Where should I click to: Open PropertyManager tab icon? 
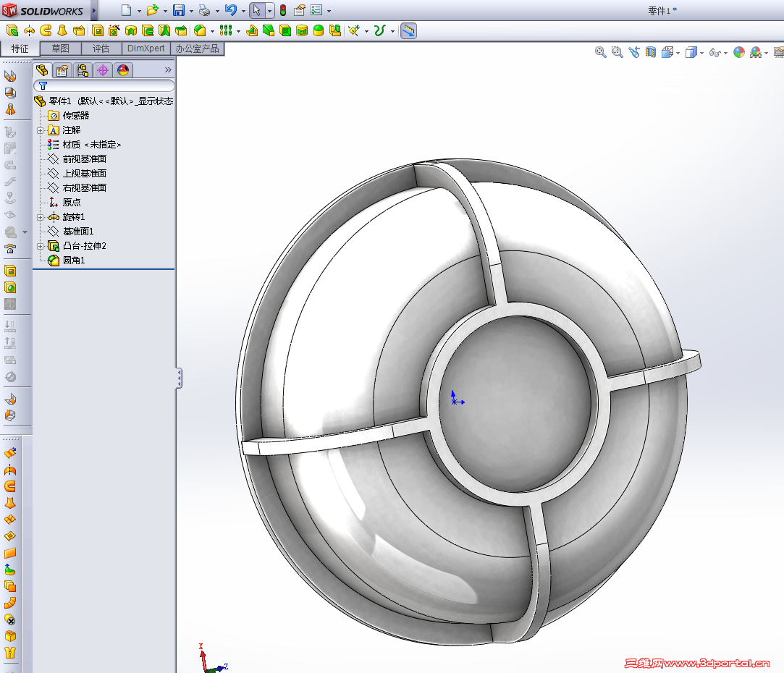(62, 70)
